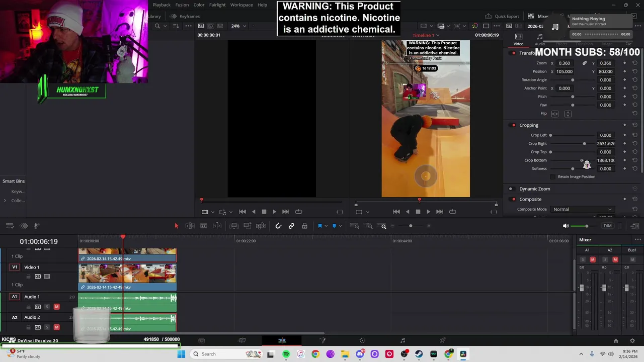This screenshot has width=644, height=362.
Task: Toggle the DIM audio button
Action: click(x=608, y=226)
